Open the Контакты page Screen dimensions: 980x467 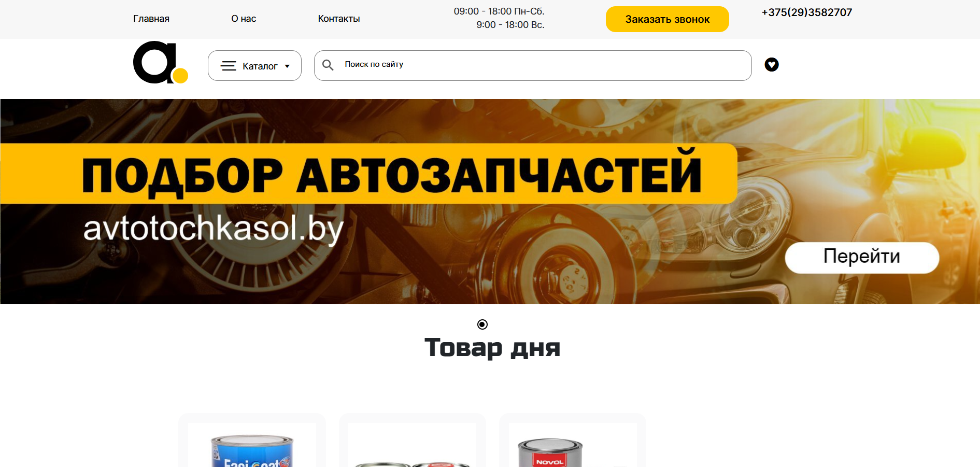point(339,19)
